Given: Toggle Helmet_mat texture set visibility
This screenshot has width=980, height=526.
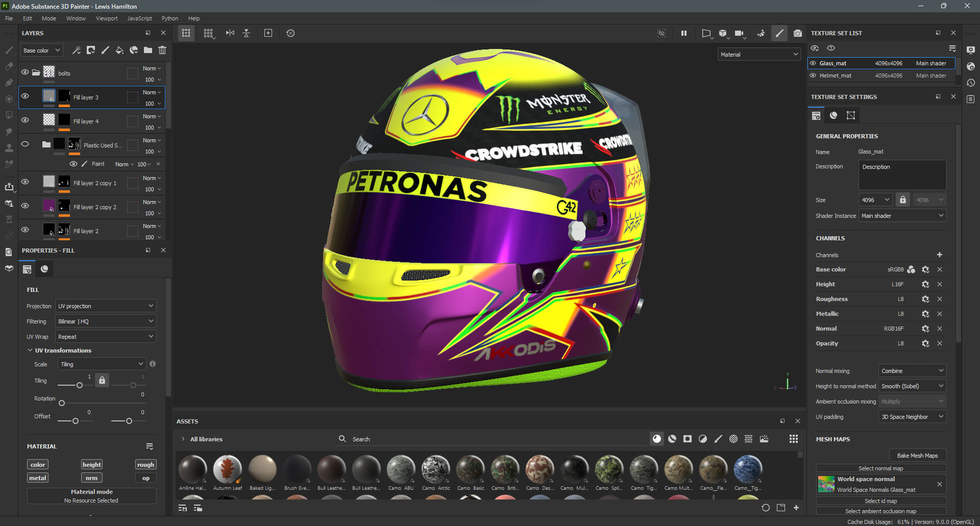Looking at the screenshot, I should tap(813, 76).
